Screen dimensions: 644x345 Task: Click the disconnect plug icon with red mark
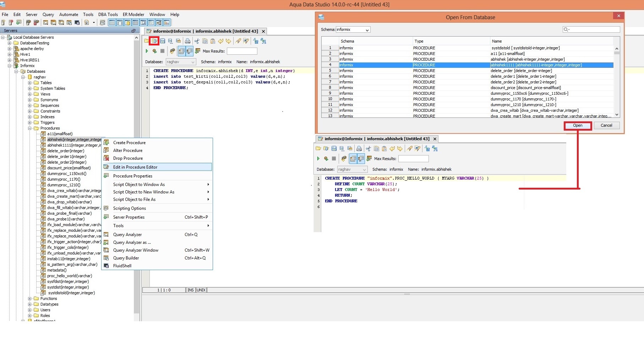click(x=36, y=23)
